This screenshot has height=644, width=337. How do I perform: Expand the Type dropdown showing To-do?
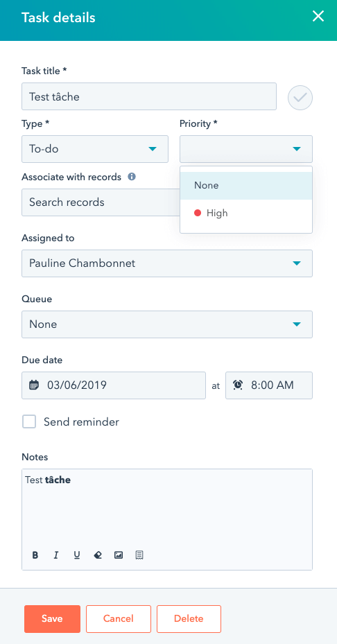coord(95,148)
